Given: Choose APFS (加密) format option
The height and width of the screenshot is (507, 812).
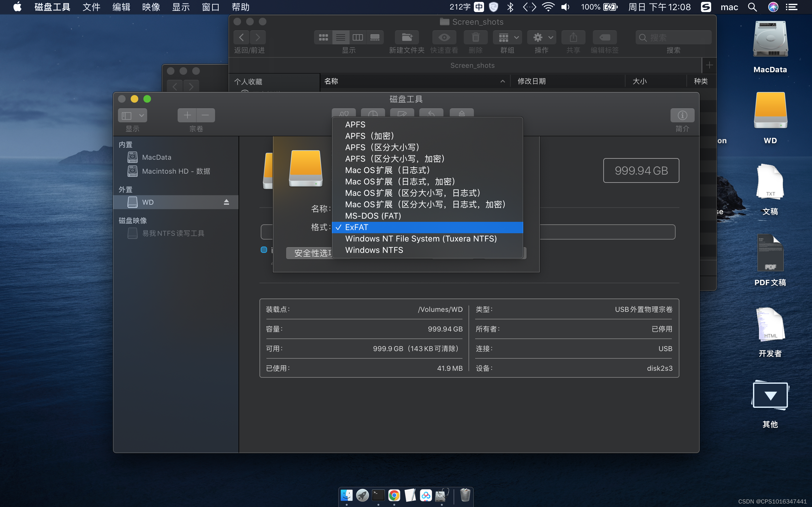Looking at the screenshot, I should (369, 136).
